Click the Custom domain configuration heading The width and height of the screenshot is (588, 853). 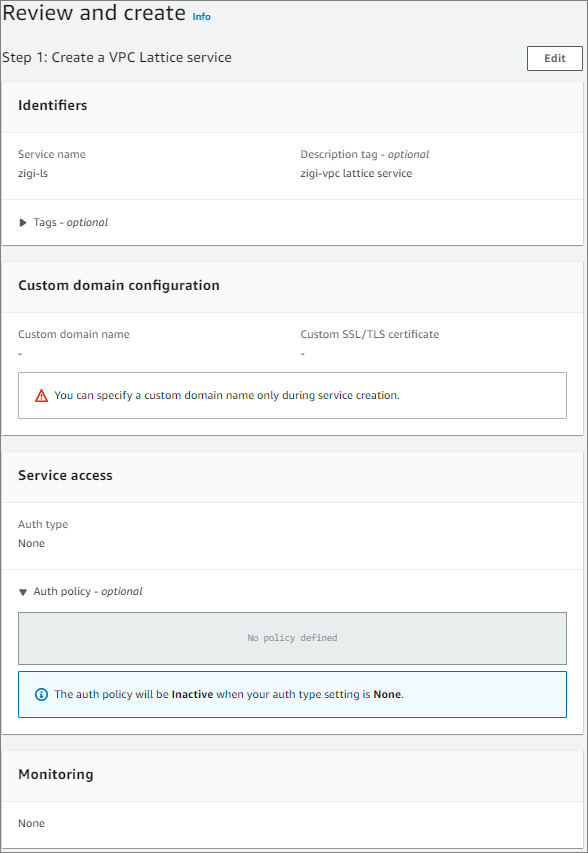tap(119, 286)
